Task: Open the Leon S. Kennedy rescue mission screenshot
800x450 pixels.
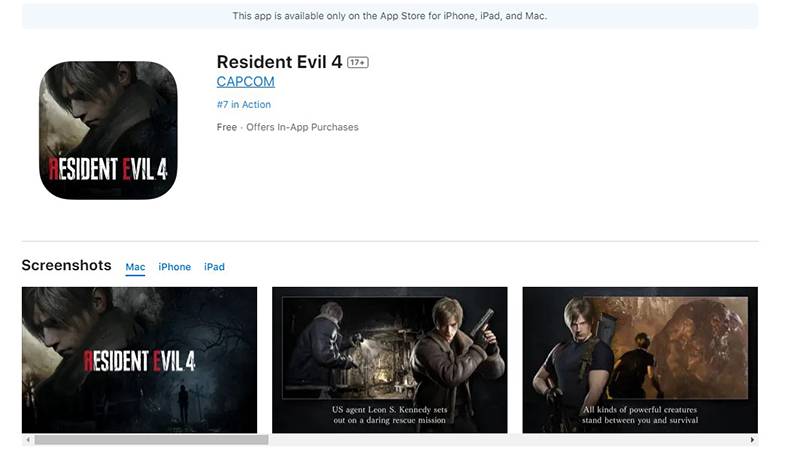Action: (390, 360)
